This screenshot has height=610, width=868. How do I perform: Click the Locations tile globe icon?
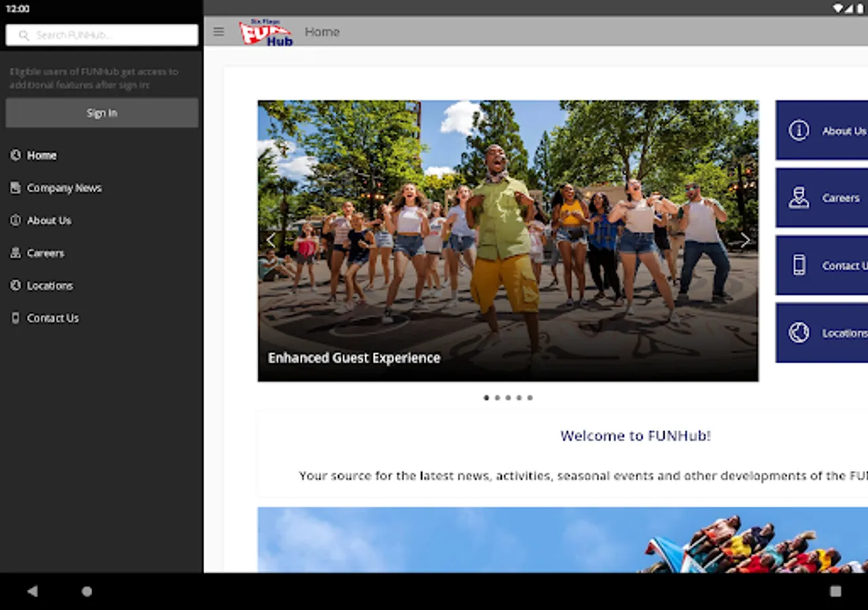pos(800,333)
